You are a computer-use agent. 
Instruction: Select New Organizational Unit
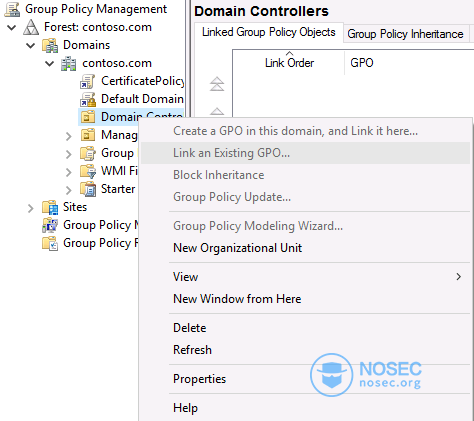click(x=305, y=248)
